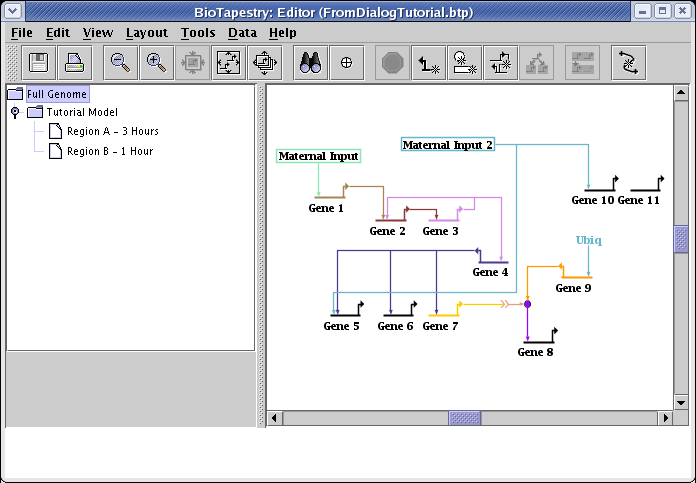Open search with the binoculars icon

[310, 63]
